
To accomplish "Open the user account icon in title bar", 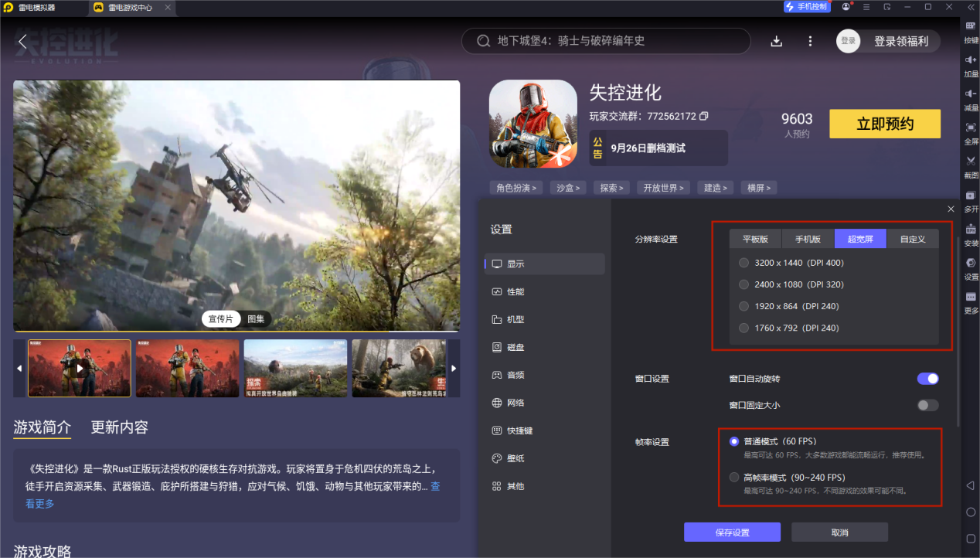I will pos(846,7).
